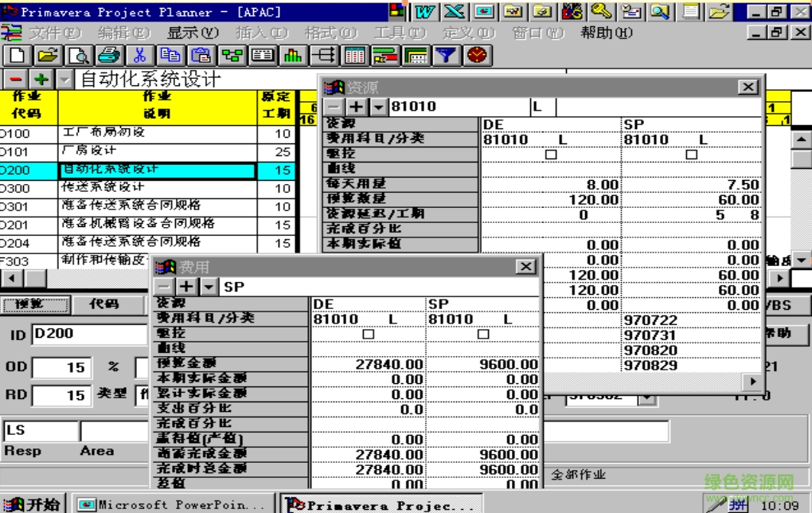Image resolution: width=812 pixels, height=513 pixels.
Task: Click the open folder icon in shortcut bar
Action: coord(720,11)
